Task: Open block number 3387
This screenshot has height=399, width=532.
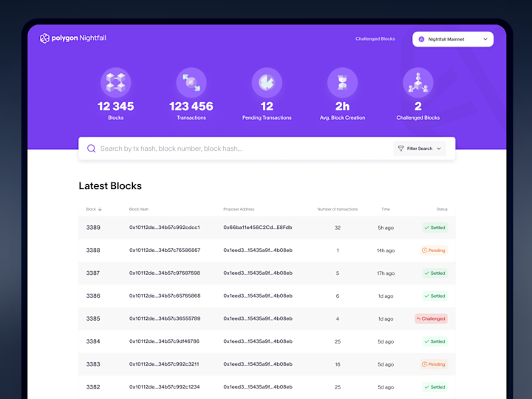Action: [93, 273]
